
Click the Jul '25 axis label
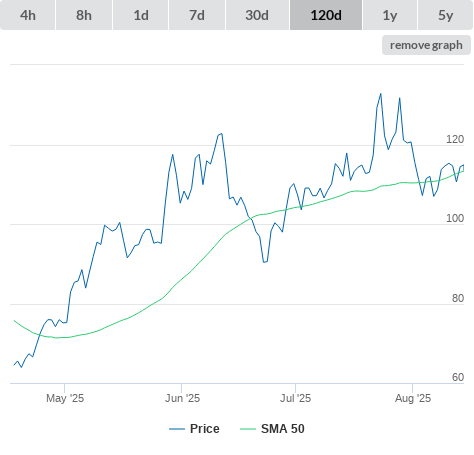(295, 398)
